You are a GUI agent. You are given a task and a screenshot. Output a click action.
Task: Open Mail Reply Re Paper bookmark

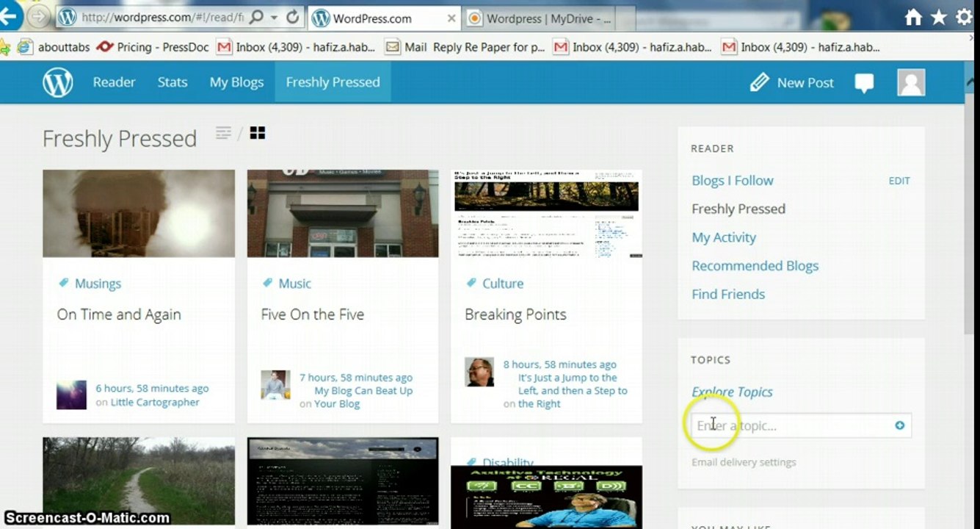(x=465, y=47)
